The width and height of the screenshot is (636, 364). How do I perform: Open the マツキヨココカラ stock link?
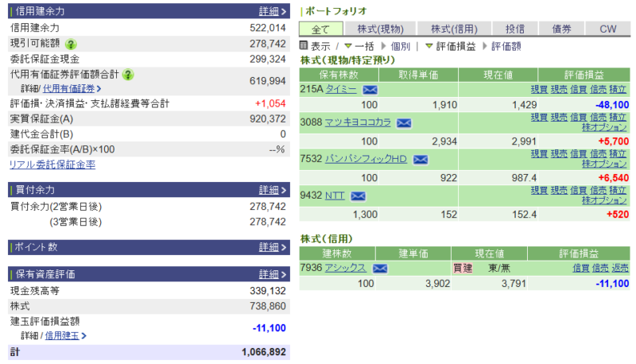tap(358, 122)
